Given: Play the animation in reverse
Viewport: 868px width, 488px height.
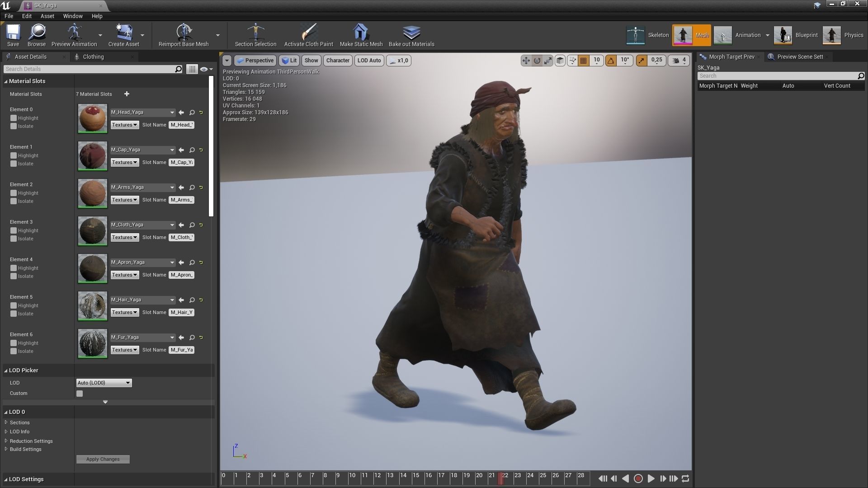Looking at the screenshot, I should [626, 479].
